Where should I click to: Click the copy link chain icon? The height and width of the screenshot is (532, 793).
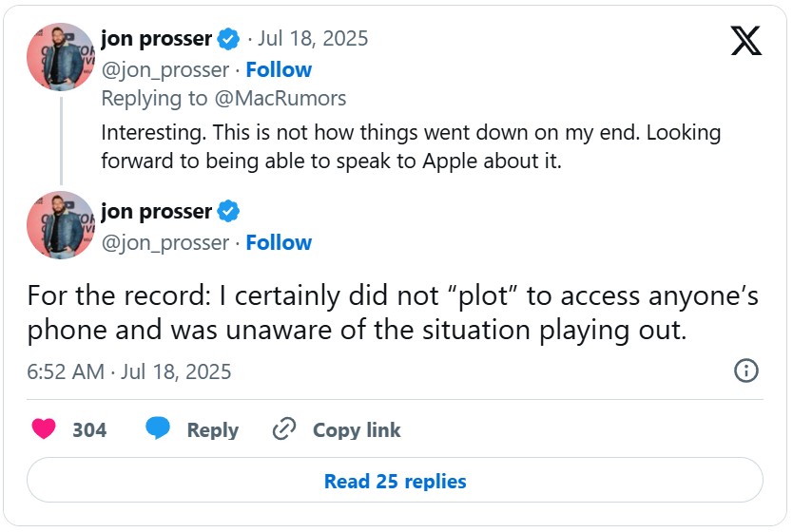coord(284,429)
